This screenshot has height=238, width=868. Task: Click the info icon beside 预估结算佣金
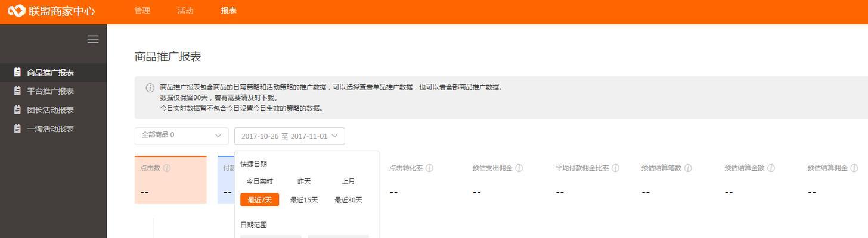(854, 168)
